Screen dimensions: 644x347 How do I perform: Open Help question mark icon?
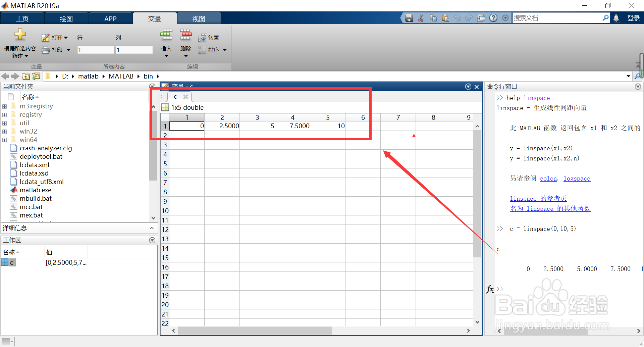coord(493,18)
